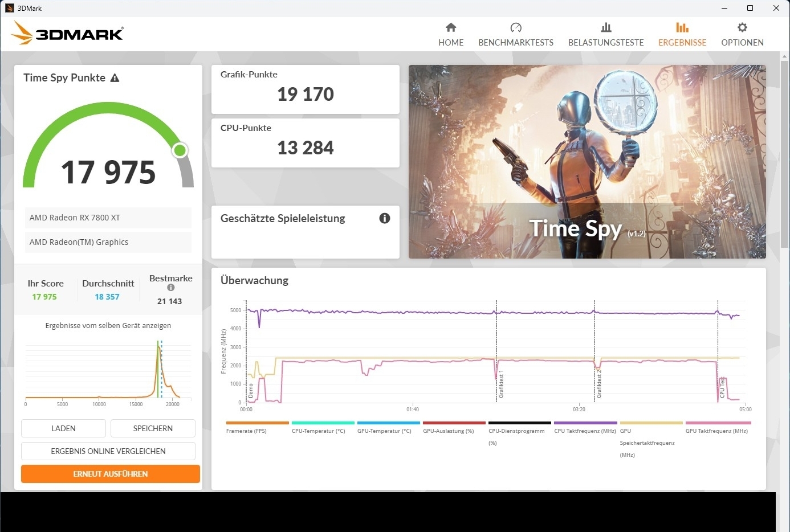The image size is (790, 532).
Task: Select the ERGEBNISSE tab
Action: point(682,35)
